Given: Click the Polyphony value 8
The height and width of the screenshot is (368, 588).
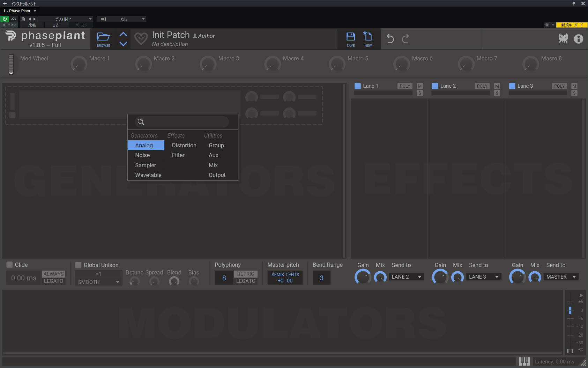Looking at the screenshot, I should (x=224, y=278).
